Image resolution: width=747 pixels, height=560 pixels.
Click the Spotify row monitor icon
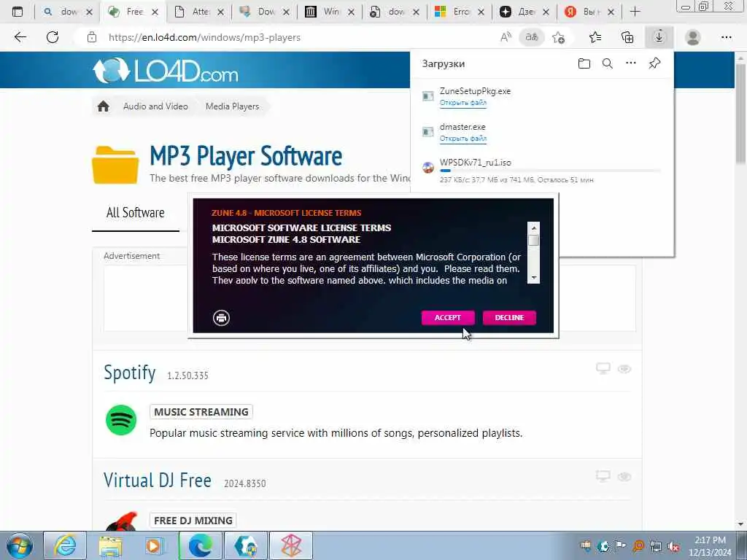coord(603,368)
